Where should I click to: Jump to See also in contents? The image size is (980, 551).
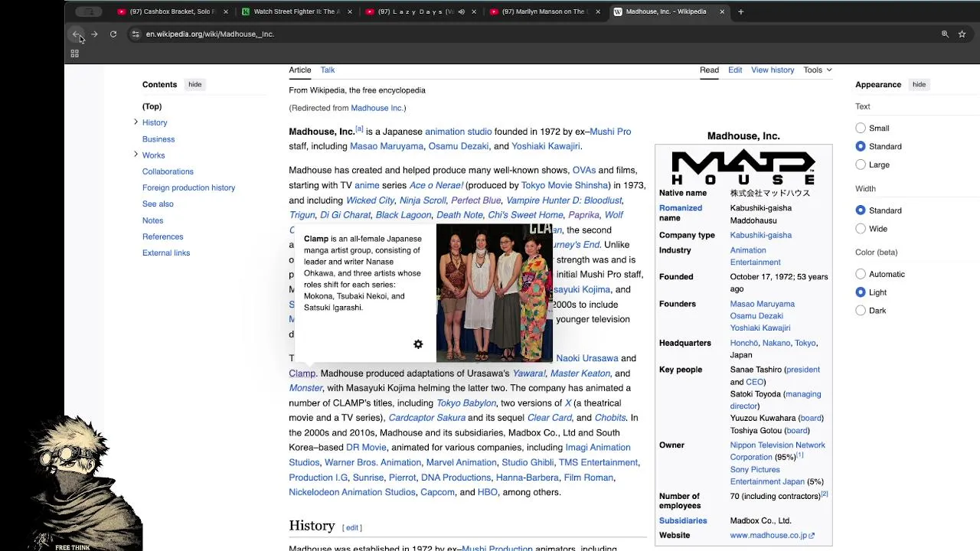158,204
